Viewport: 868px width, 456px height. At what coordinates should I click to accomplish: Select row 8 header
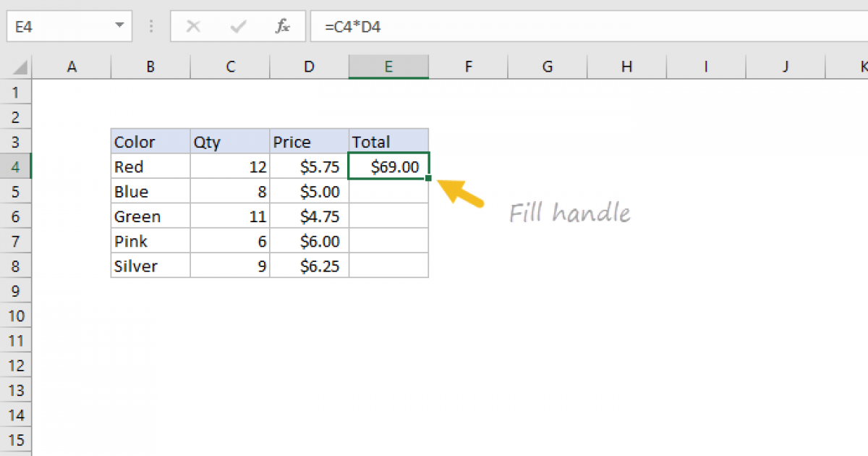click(x=16, y=266)
